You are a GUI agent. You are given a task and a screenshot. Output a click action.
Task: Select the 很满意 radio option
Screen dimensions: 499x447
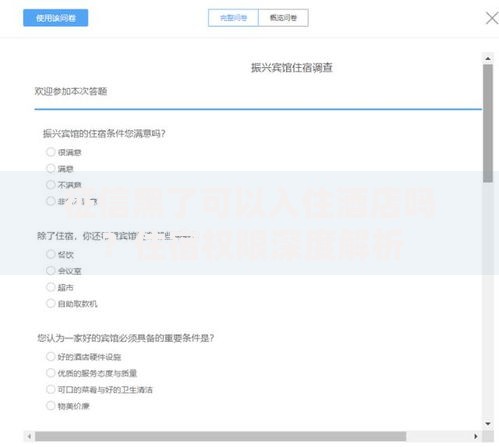51,152
